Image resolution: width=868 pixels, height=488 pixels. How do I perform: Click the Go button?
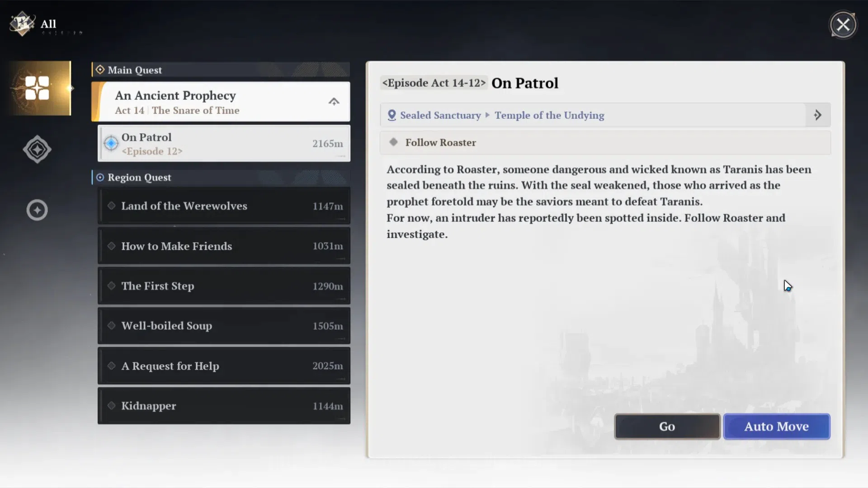[667, 427]
